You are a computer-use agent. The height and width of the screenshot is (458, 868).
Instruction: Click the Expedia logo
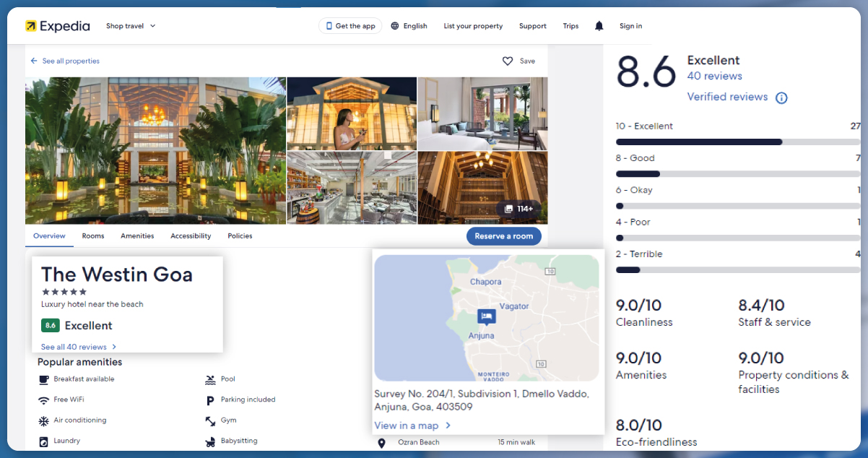(x=57, y=26)
